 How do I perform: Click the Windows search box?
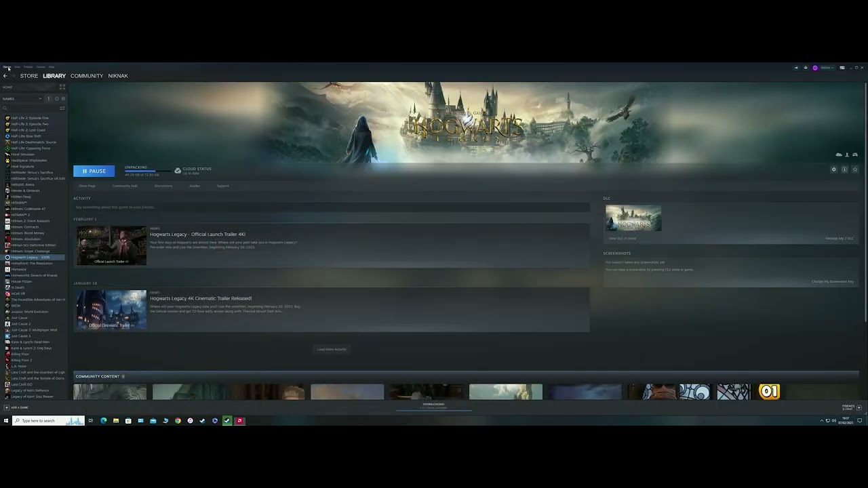[x=49, y=421]
